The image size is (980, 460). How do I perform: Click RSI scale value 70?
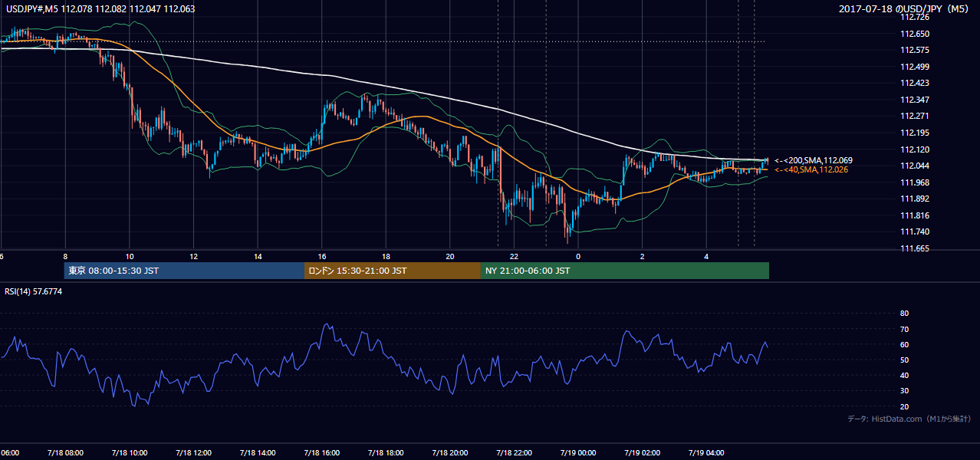point(904,329)
